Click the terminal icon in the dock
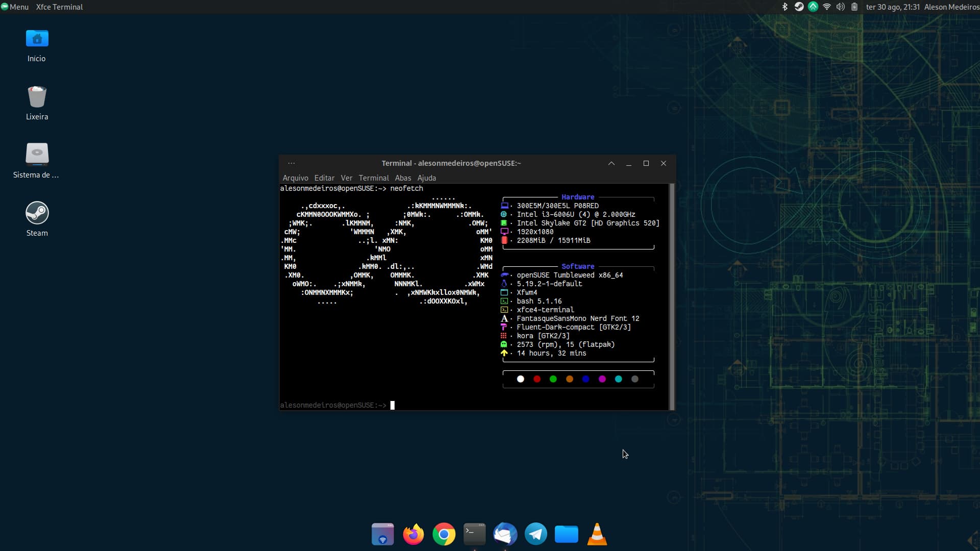Viewport: 980px width, 551px height. pos(475,534)
